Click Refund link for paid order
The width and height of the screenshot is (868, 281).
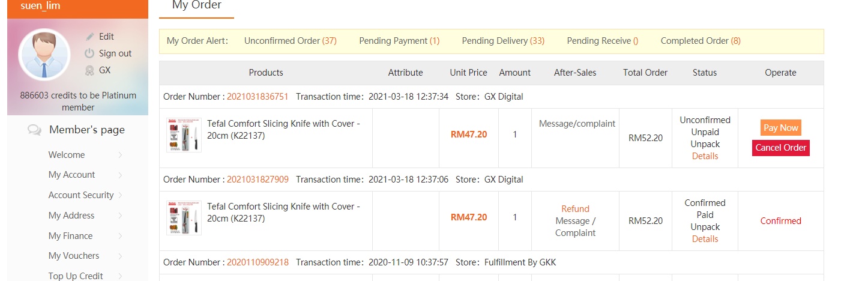(x=575, y=209)
